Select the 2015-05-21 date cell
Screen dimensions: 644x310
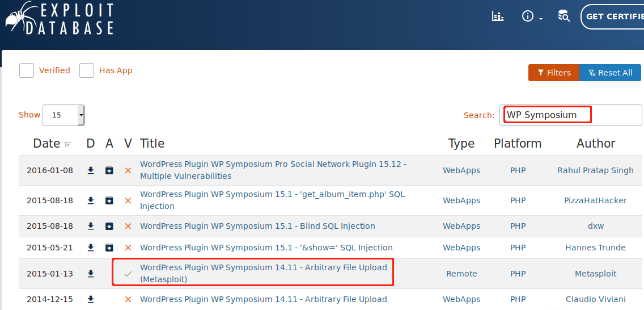pyautogui.click(x=50, y=248)
